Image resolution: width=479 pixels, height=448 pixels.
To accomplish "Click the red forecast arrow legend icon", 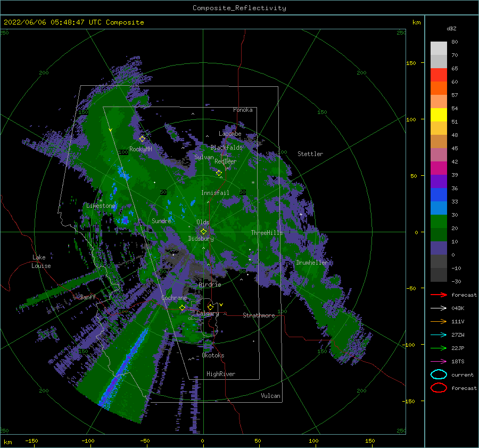I will point(439,295).
